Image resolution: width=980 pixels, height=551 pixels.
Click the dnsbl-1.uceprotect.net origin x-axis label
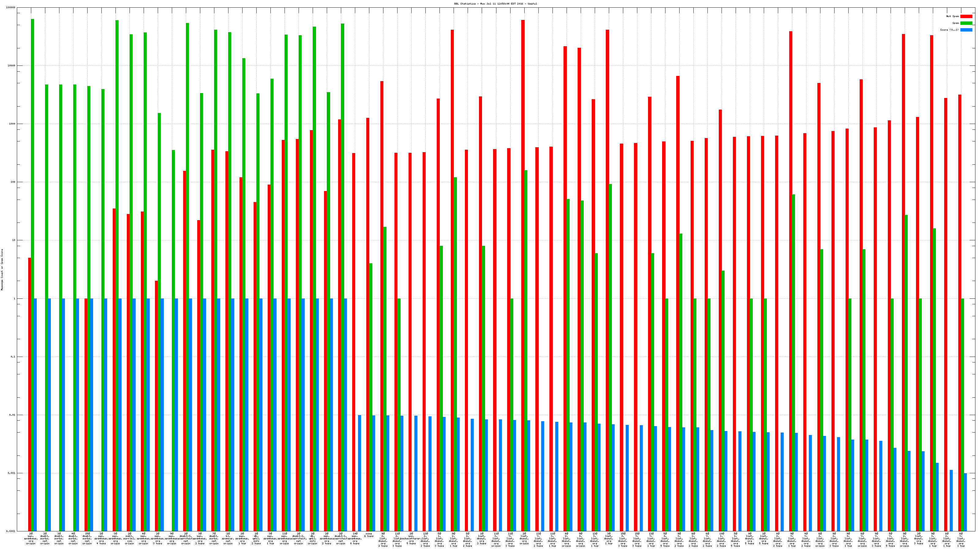[341, 538]
